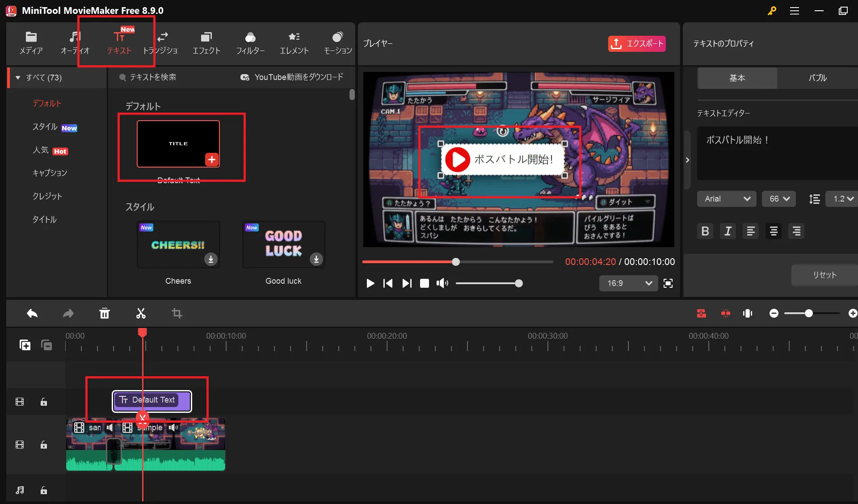Viewport: 858px width, 504px height.
Task: Open YouTube video download link
Action: coord(292,77)
